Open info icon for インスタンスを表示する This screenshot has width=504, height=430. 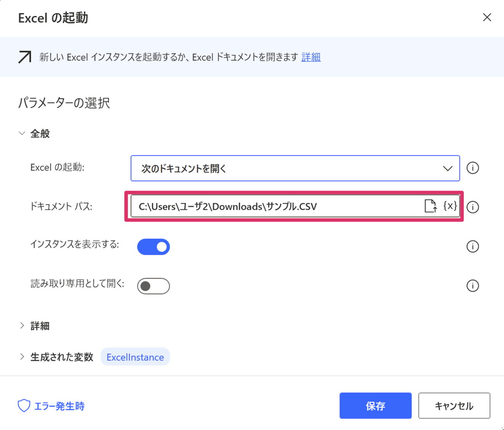pyautogui.click(x=473, y=247)
